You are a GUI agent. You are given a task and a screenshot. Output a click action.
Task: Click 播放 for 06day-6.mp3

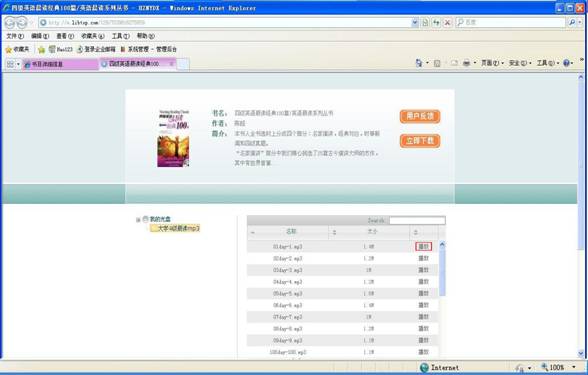tap(423, 305)
